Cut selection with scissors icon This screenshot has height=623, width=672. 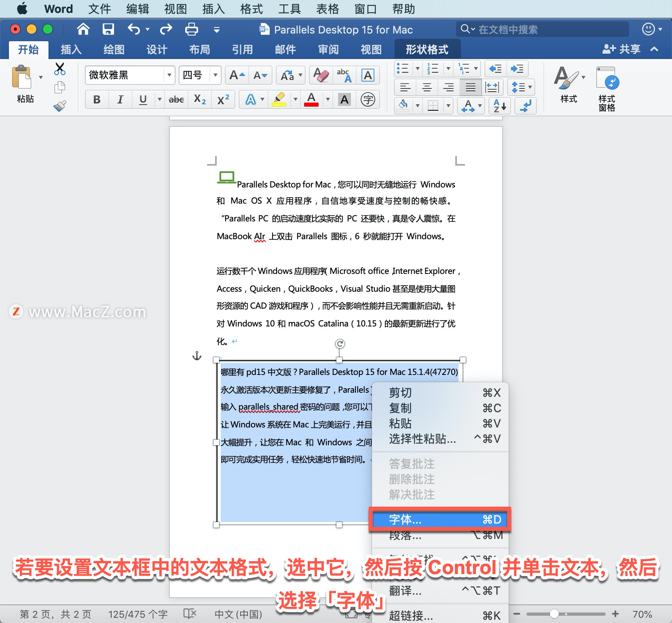pos(60,69)
